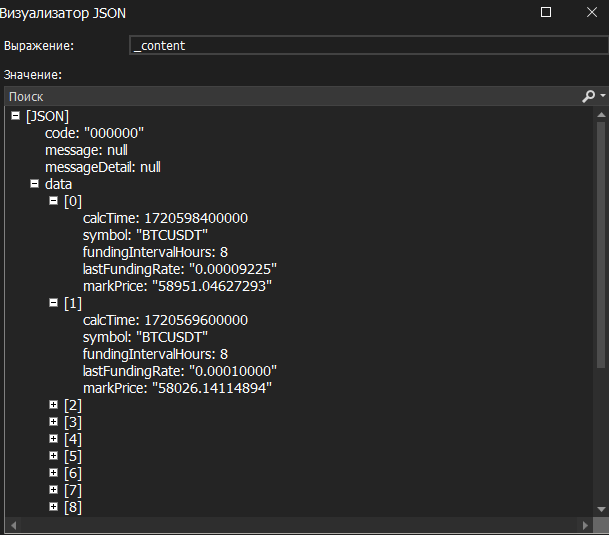The height and width of the screenshot is (535, 609).
Task: Select markPrice "58026.14114894" row
Action: 177,388
